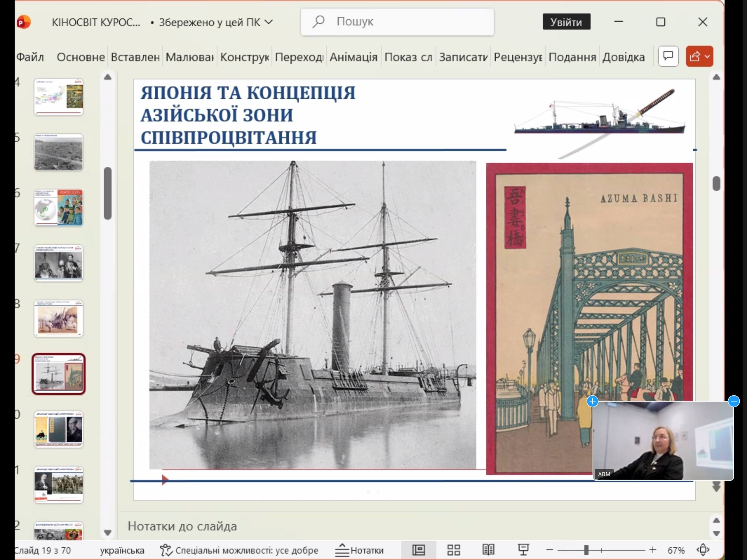Screen dimensions: 747x560
Task: Start Slide Show from status bar
Action: click(523, 550)
